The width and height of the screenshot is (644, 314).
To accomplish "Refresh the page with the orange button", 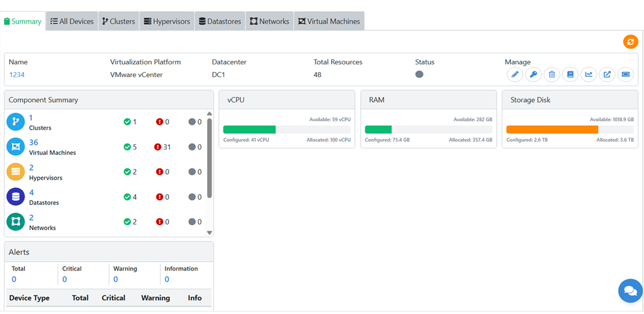I will tap(630, 42).
